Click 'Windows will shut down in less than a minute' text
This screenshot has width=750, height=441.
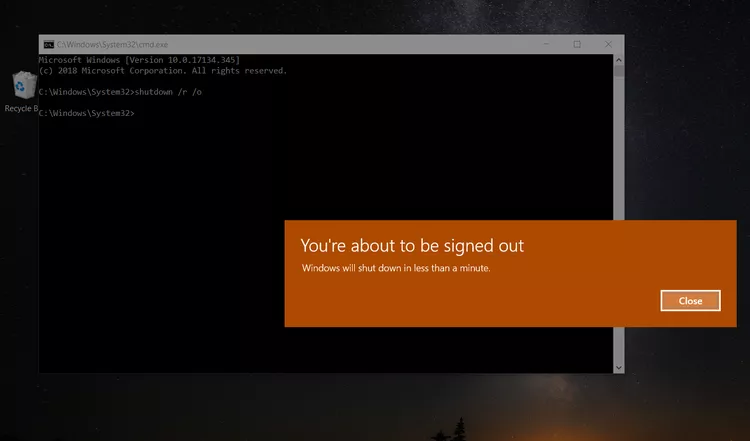(x=396, y=268)
